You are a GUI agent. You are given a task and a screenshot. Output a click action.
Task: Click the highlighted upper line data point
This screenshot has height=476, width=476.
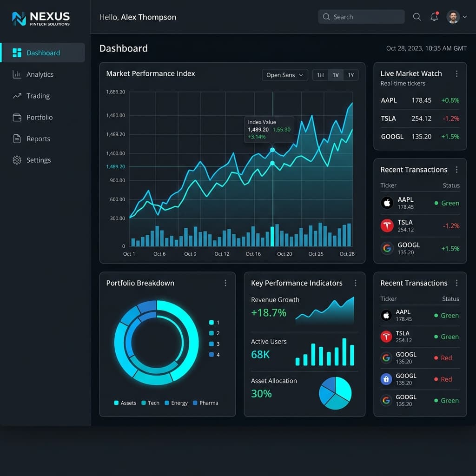(x=272, y=150)
